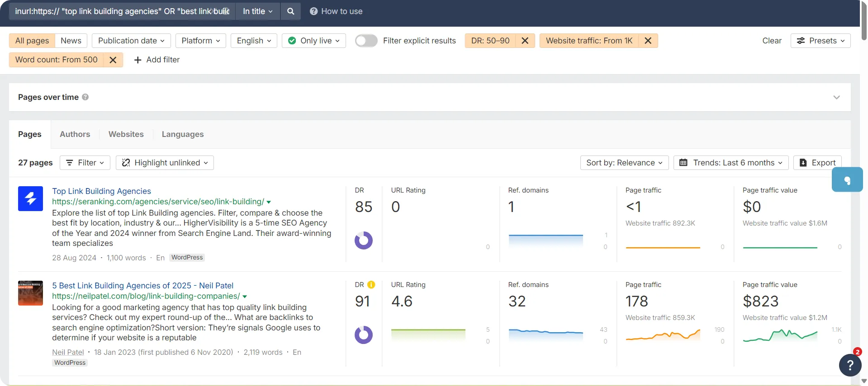Click the DR 91 donut chart
Viewport: 868px width, 386px height.
tap(364, 335)
